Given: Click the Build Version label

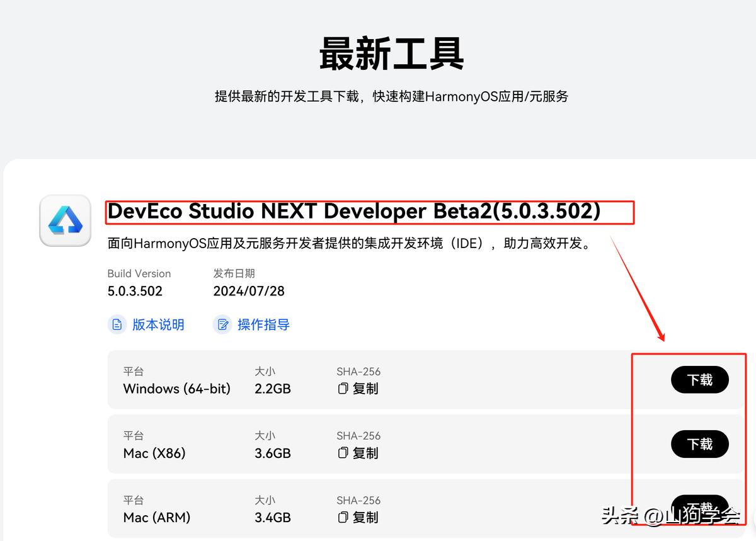Looking at the screenshot, I should (x=139, y=273).
